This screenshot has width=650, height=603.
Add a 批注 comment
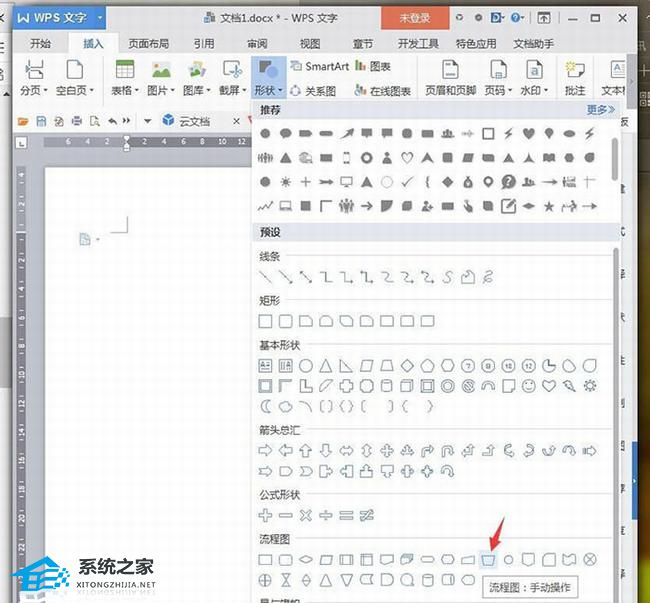(575, 78)
